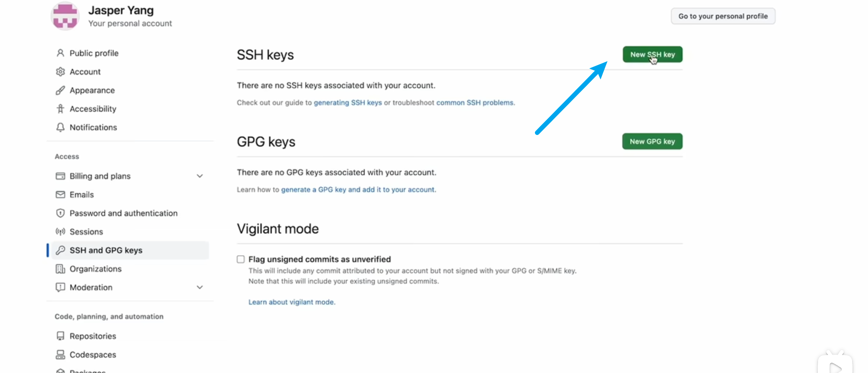Click Jasper Yang's avatar image
This screenshot has height=373, width=868.
(x=65, y=16)
